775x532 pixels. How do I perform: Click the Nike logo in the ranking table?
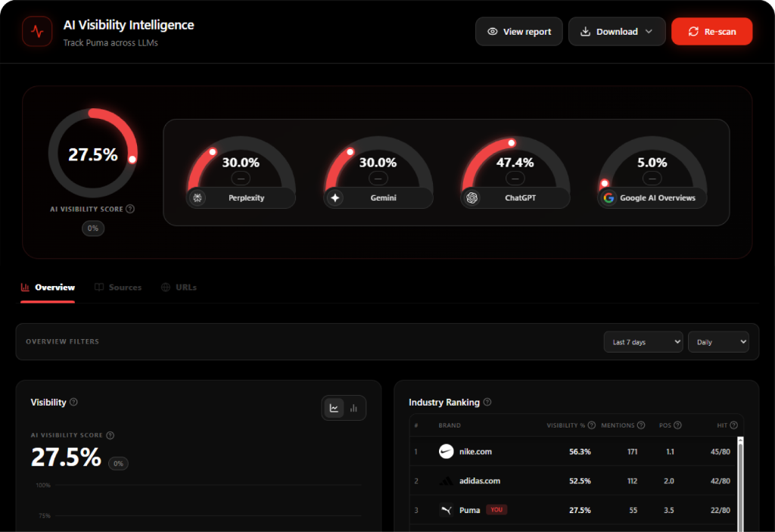point(447,452)
